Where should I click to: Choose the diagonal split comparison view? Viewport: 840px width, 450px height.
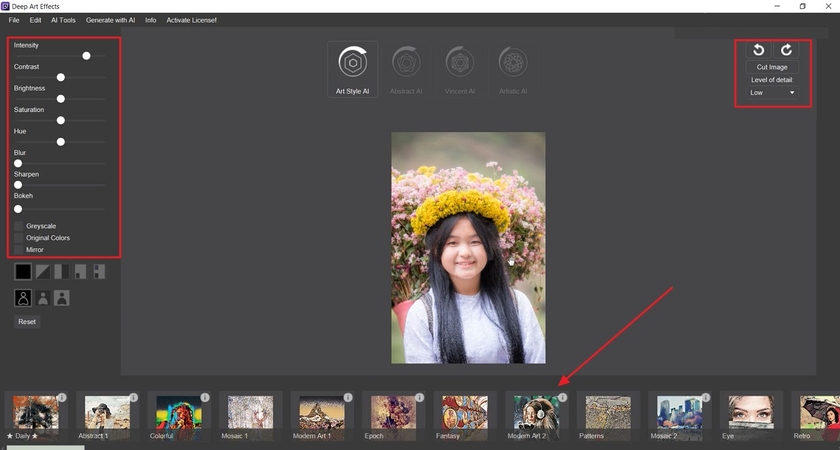coord(43,272)
